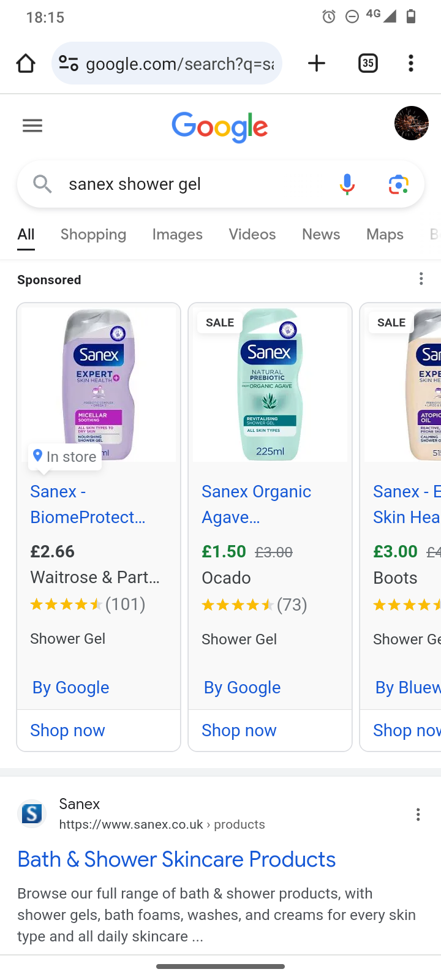This screenshot has width=441, height=980.
Task: Open Bath & Shower Skincare Products result
Action: pyautogui.click(x=176, y=859)
